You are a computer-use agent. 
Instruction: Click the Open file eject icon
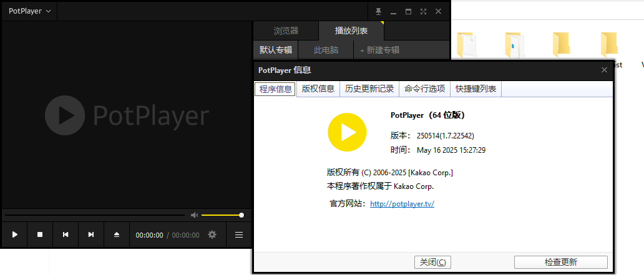tap(116, 235)
